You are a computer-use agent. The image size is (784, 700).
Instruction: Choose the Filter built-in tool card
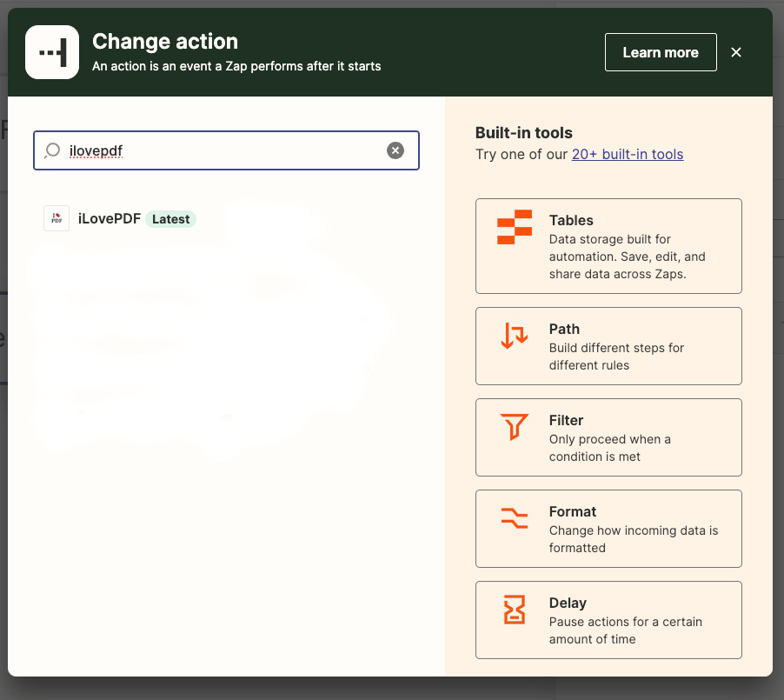(608, 437)
